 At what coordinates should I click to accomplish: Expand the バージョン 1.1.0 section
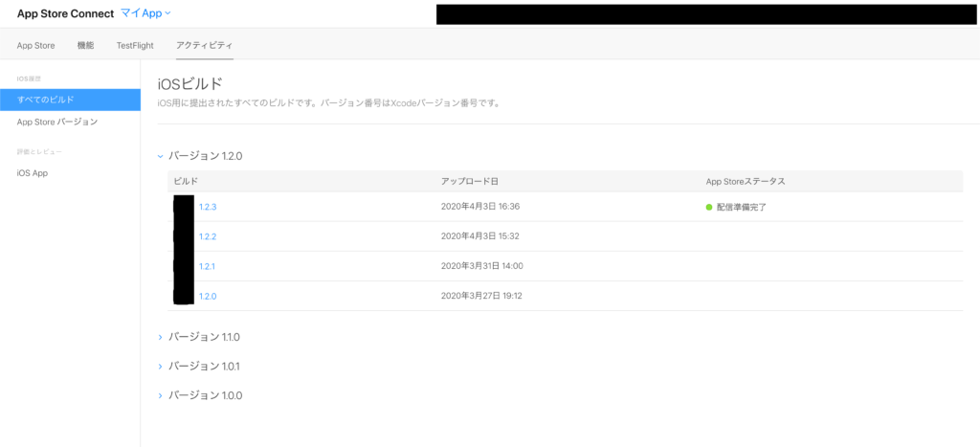point(161,337)
